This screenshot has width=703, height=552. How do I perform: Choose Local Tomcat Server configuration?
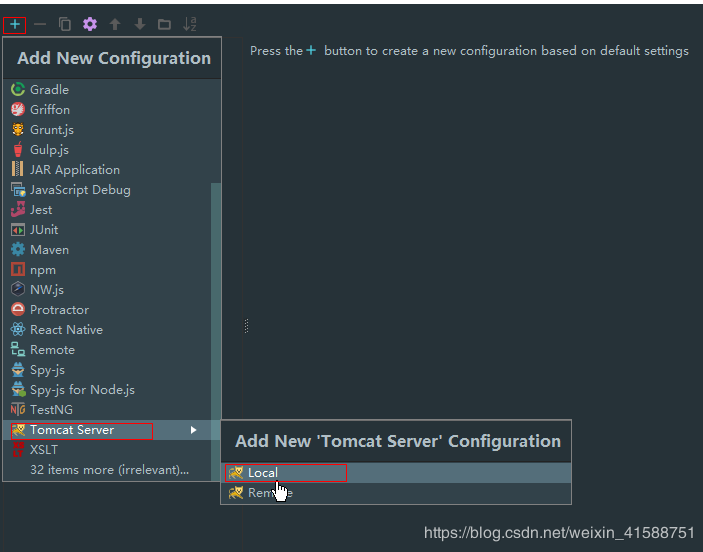[396, 473]
